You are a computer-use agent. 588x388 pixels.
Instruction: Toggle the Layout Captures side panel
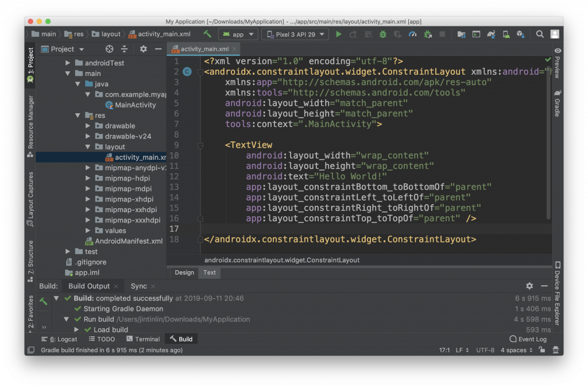(x=30, y=199)
